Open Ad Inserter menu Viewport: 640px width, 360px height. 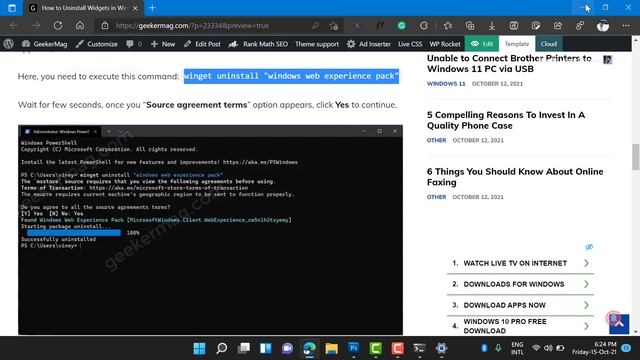[369, 44]
